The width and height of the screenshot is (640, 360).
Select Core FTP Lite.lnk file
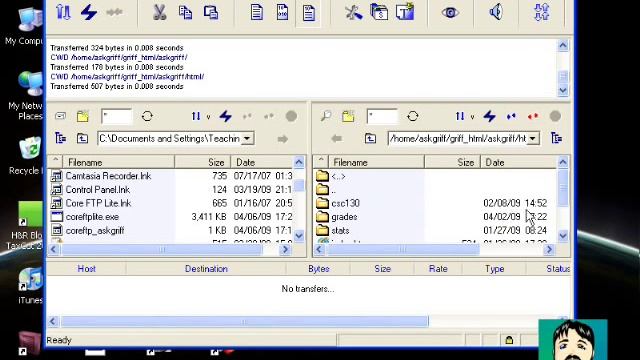[98, 203]
